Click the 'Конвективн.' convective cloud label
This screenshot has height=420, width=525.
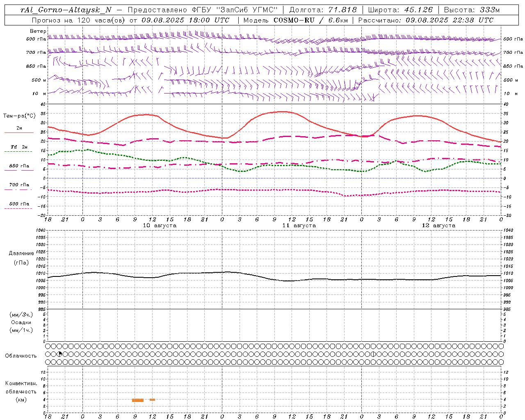point(21,383)
